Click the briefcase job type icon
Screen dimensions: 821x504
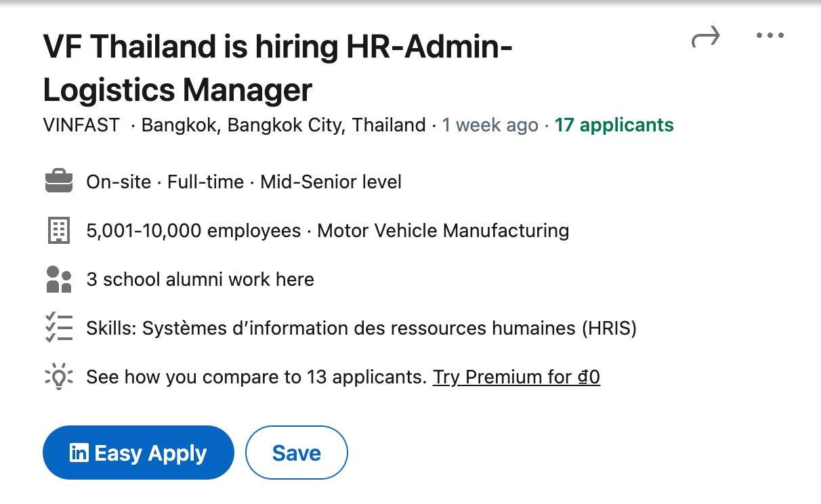(x=59, y=182)
